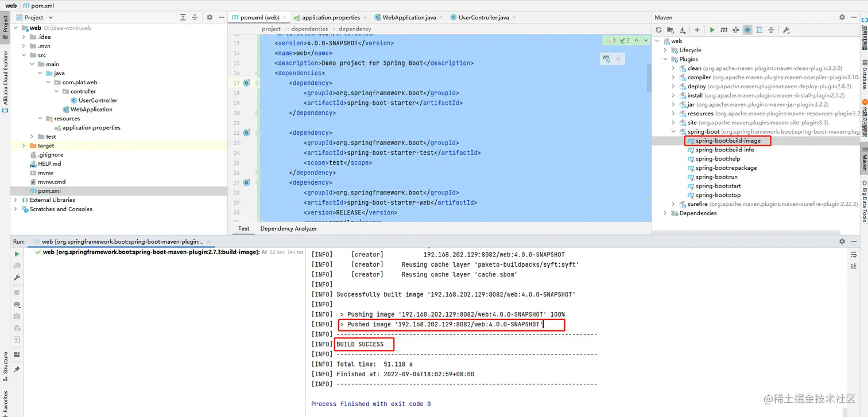Dismiss the floating Maven reload popup
Viewport: 868px width, 417px height.
coord(618,59)
